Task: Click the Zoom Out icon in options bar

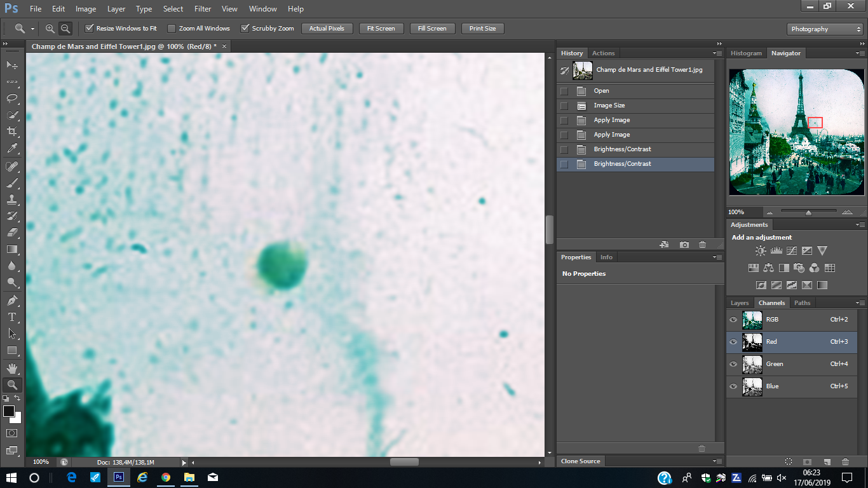Action: tap(65, 29)
